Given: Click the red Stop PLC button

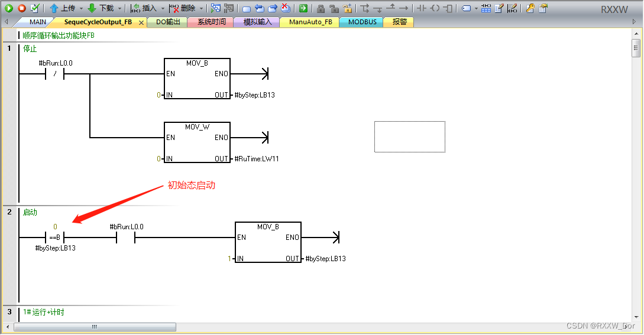Looking at the screenshot, I should 22,8.
